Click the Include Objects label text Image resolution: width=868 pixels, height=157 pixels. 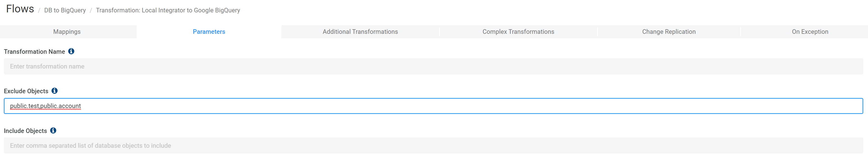(25, 131)
